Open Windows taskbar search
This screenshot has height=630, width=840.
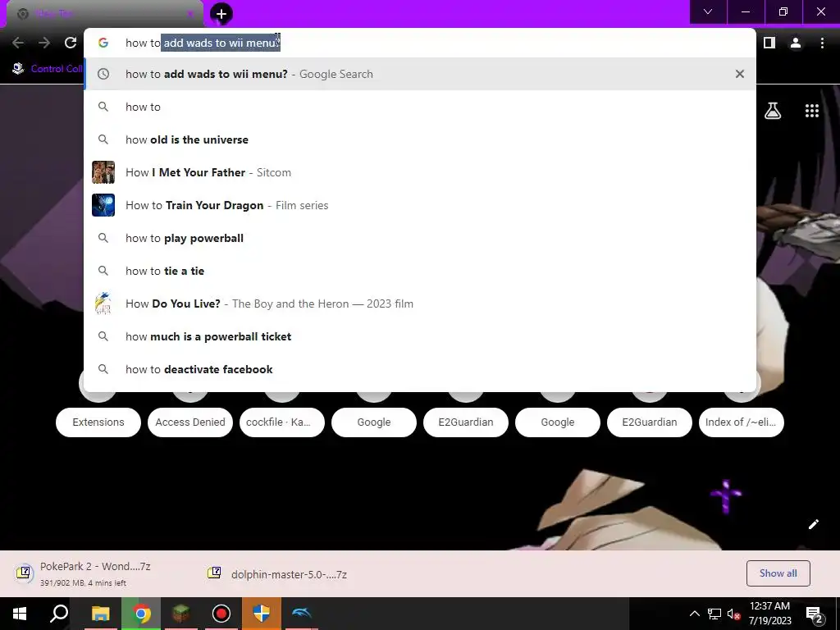(59, 614)
